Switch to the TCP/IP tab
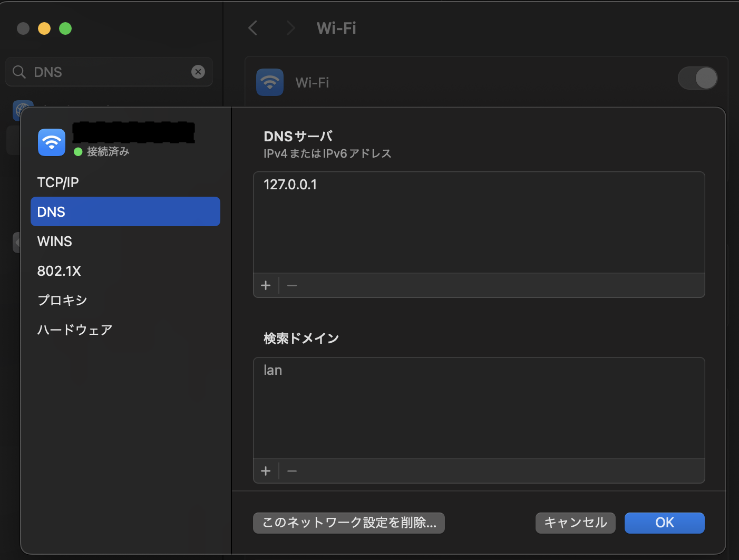 coord(58,182)
